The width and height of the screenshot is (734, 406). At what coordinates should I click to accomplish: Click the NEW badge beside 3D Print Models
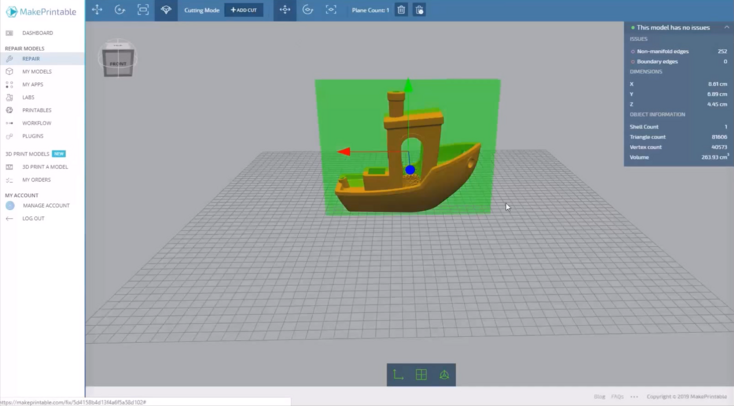point(59,154)
